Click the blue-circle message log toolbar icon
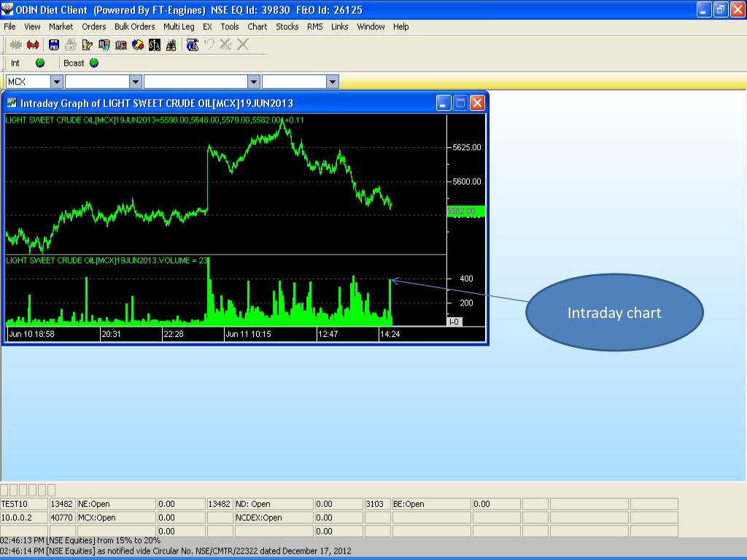The image size is (747, 560). coord(193,44)
